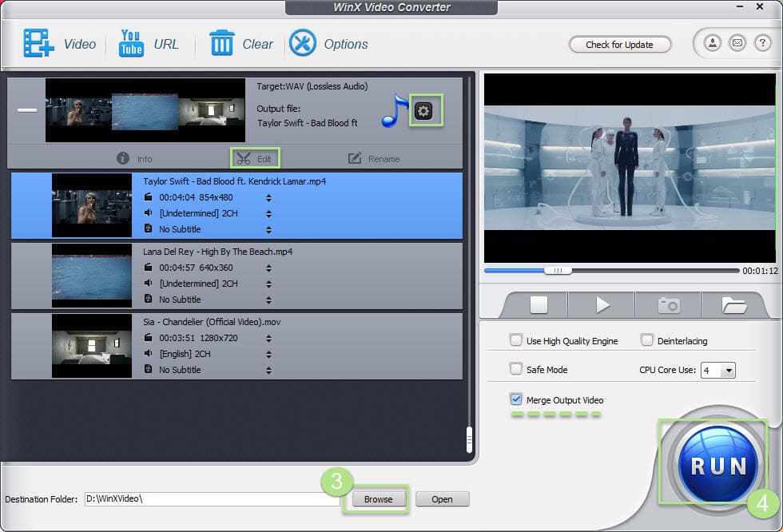Click the Rename pencil icon
The width and height of the screenshot is (783, 532).
(355, 158)
